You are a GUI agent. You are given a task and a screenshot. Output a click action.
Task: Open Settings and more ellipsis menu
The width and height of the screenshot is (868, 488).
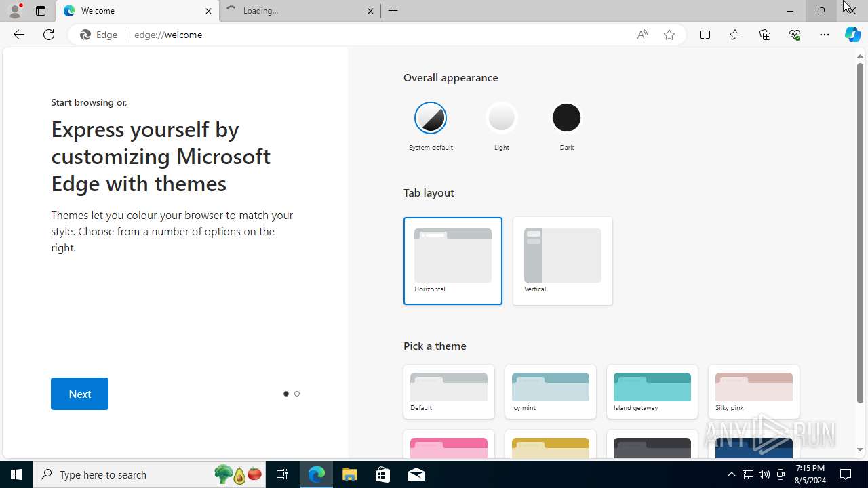[x=825, y=35]
